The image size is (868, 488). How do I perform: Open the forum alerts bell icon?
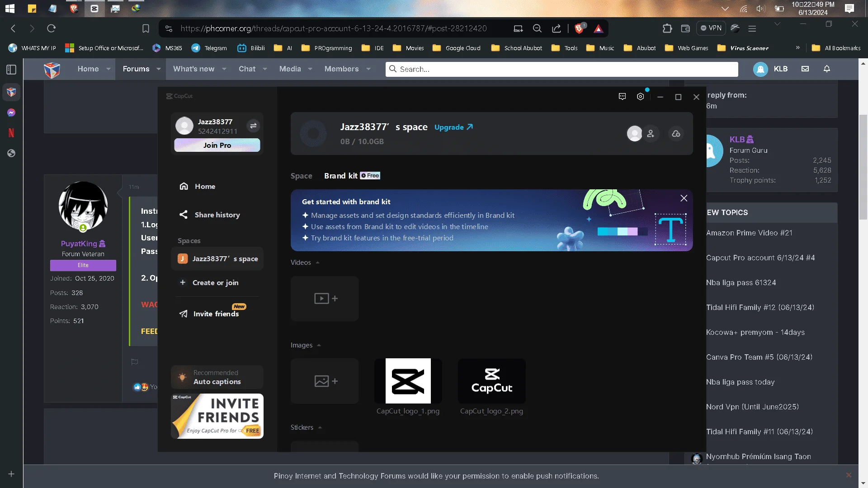click(x=827, y=69)
